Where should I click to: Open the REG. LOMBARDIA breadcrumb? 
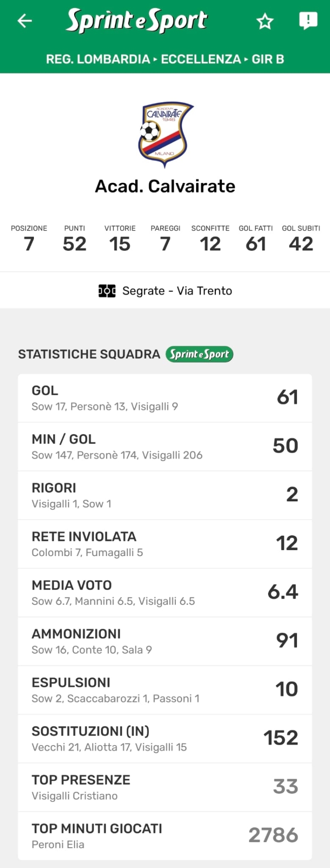tap(98, 59)
